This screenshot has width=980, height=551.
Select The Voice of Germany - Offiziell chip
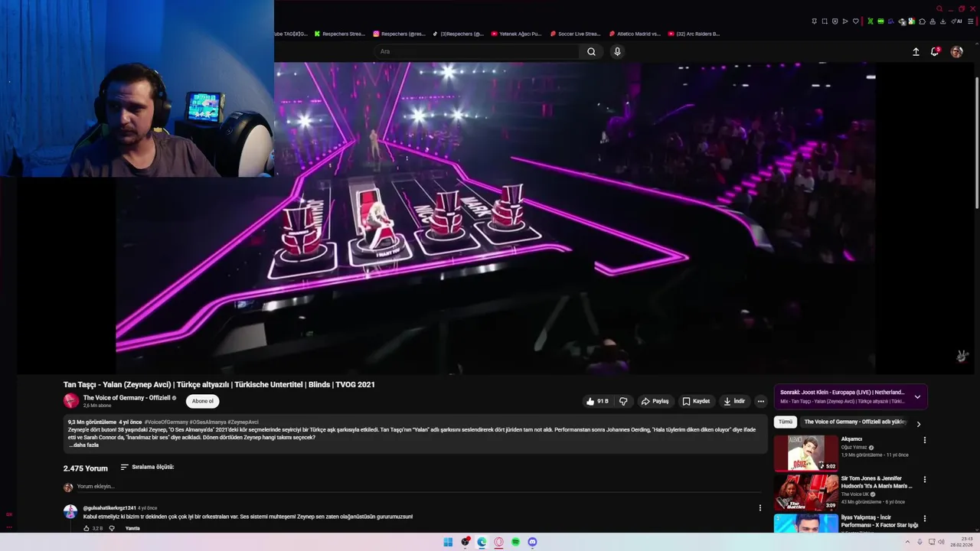854,422
